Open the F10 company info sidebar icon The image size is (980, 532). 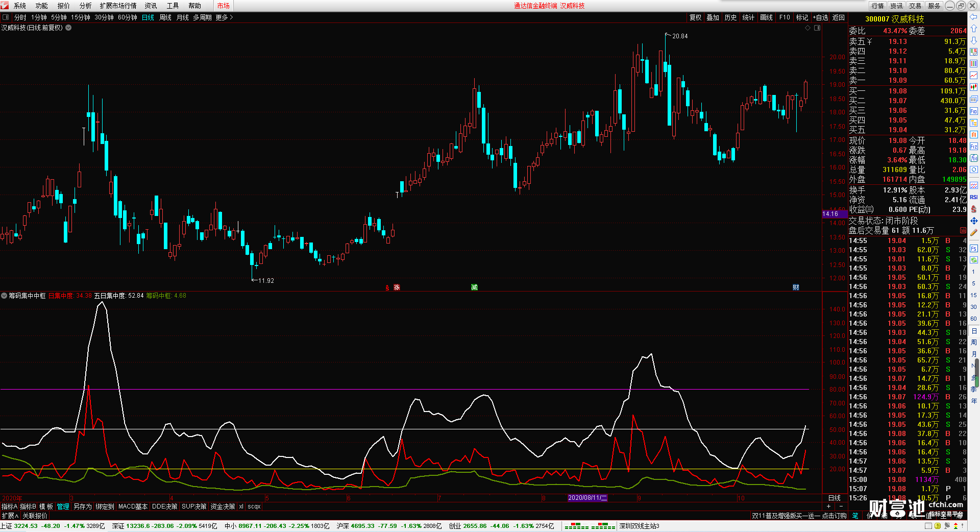pyautogui.click(x=974, y=111)
